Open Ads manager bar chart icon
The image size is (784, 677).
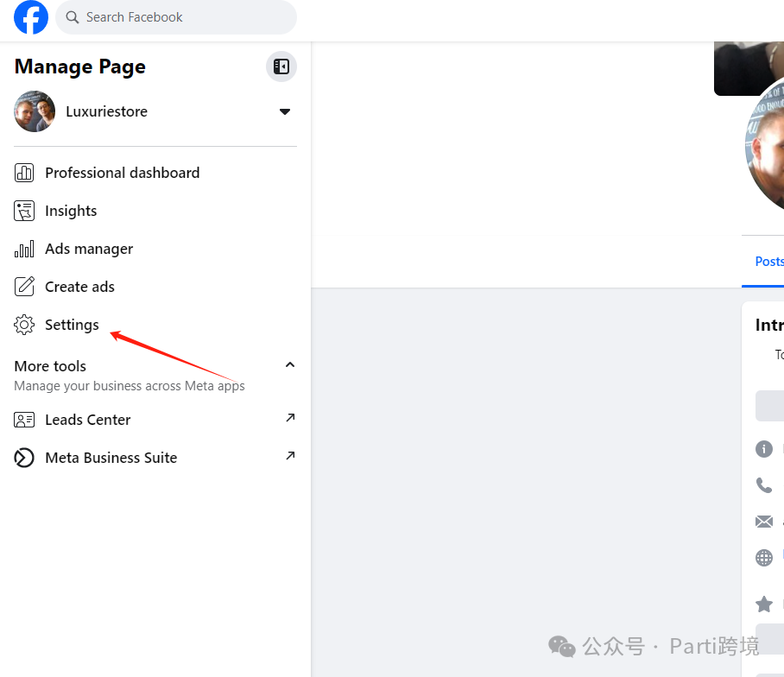[x=24, y=249]
